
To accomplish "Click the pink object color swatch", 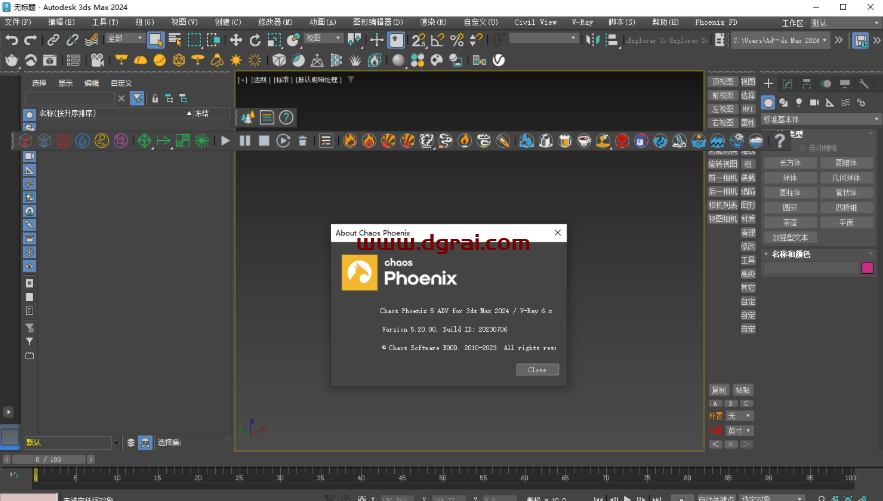I will coord(867,268).
